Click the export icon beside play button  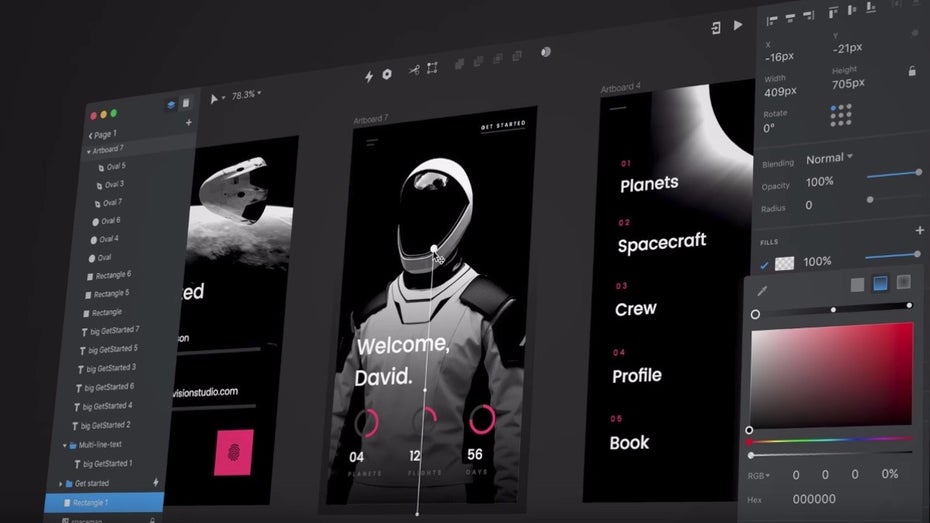(715, 28)
